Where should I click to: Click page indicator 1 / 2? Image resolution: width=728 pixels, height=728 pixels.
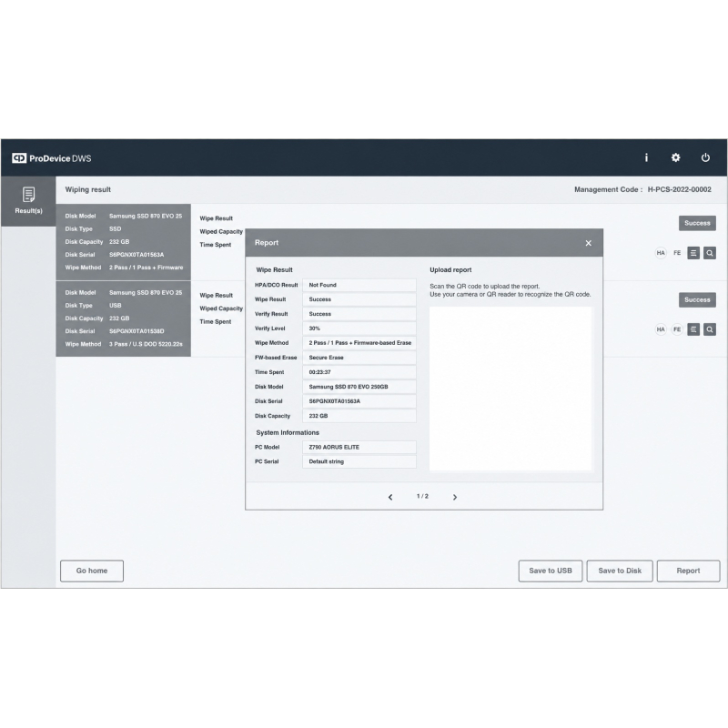(422, 496)
